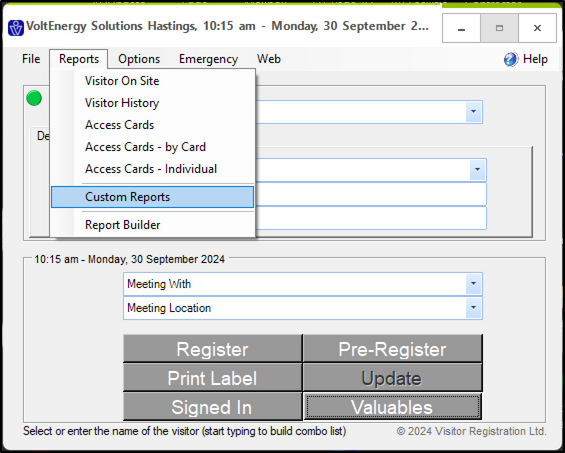Click the Valuables button
This screenshot has width=565, height=453.
pos(392,407)
